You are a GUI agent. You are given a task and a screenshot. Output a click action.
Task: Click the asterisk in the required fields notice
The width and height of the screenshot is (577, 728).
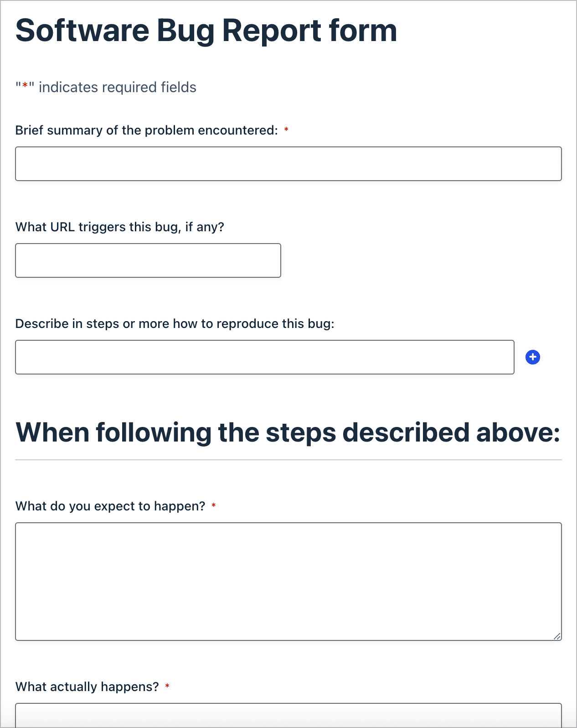coord(25,86)
